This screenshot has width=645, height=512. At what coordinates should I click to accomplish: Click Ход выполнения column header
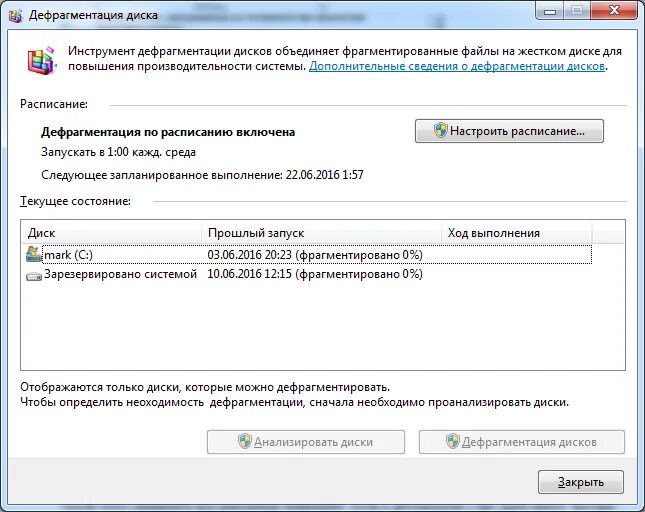517,233
